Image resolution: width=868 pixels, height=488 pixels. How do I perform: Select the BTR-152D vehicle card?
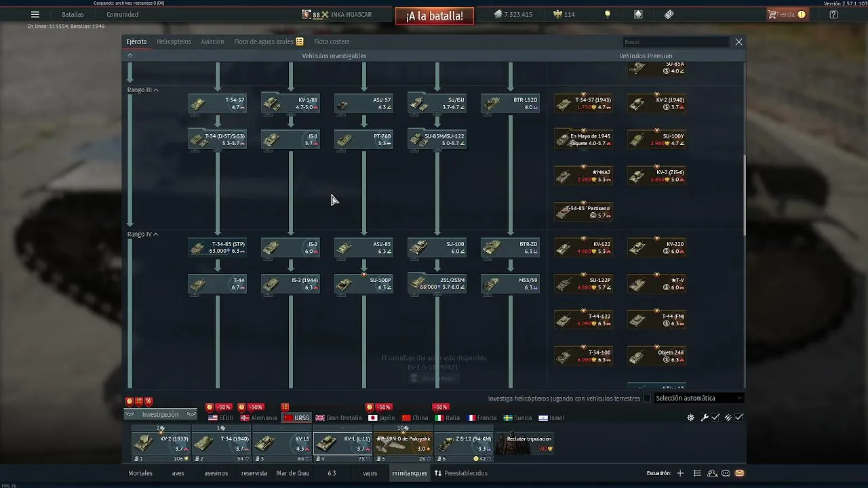coord(511,103)
